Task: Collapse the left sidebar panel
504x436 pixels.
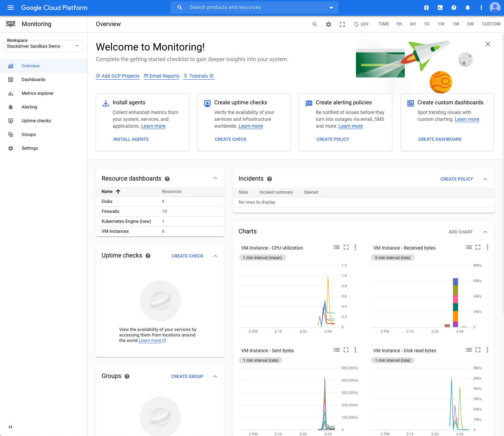Action: click(10, 427)
